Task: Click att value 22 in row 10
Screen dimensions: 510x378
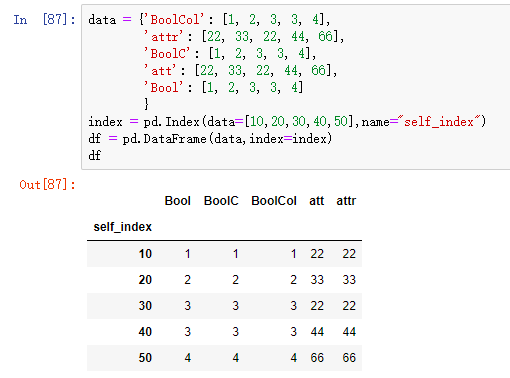Action: (317, 254)
